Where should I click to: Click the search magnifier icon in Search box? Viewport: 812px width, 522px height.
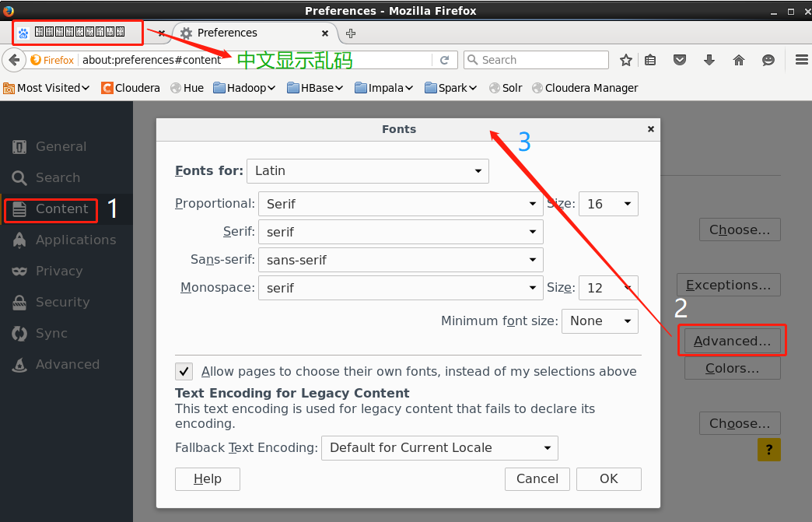point(472,60)
